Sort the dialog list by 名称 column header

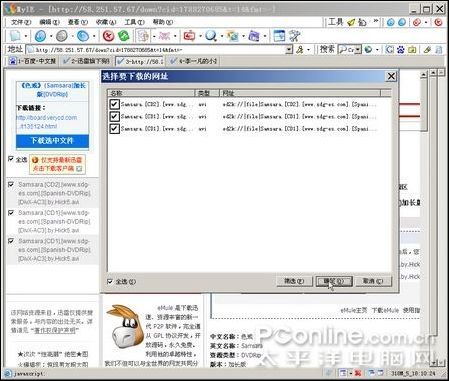click(151, 93)
